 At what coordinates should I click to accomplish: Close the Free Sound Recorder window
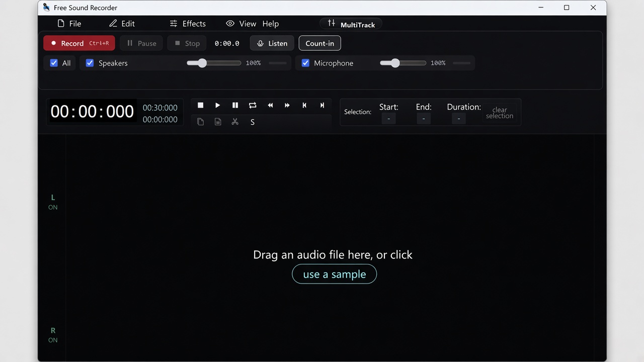coord(593,8)
